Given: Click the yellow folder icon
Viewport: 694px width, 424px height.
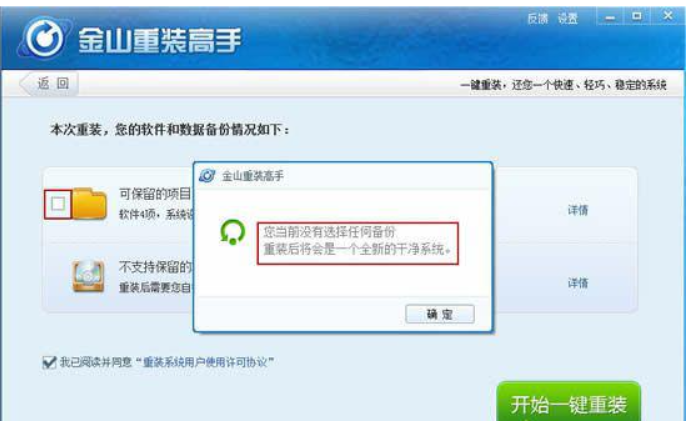Looking at the screenshot, I should click(x=90, y=204).
